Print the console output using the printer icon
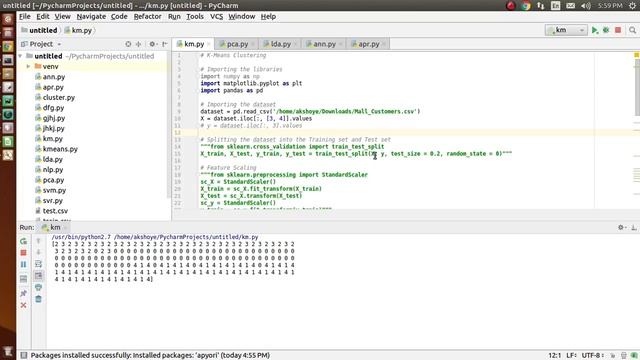Image resolution: width=640 pixels, height=360 pixels. [x=38, y=287]
